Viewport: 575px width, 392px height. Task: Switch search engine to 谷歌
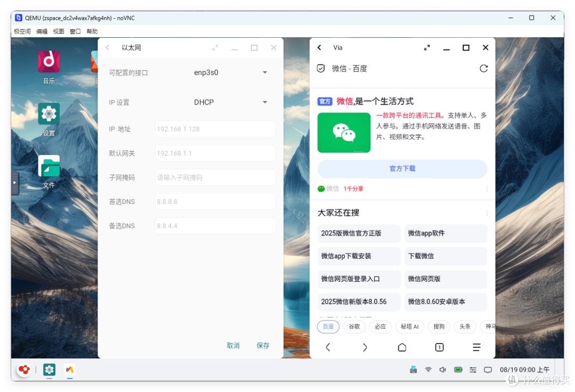[x=354, y=326]
